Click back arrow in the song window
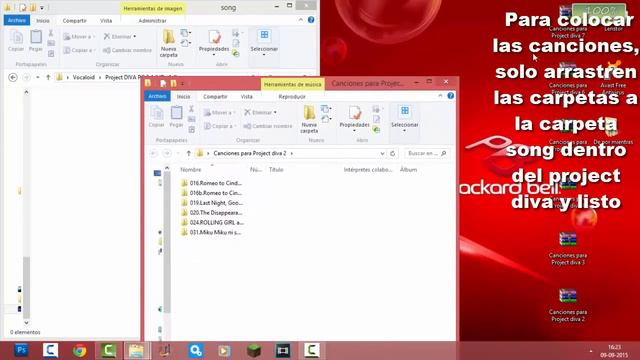Viewport: 640px width, 360px height. [x=13, y=77]
